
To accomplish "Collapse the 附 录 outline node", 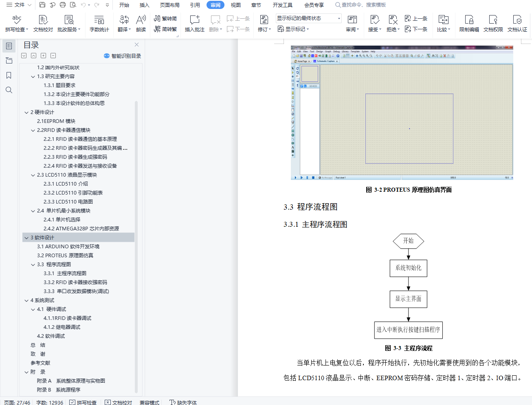I will 26,372.
